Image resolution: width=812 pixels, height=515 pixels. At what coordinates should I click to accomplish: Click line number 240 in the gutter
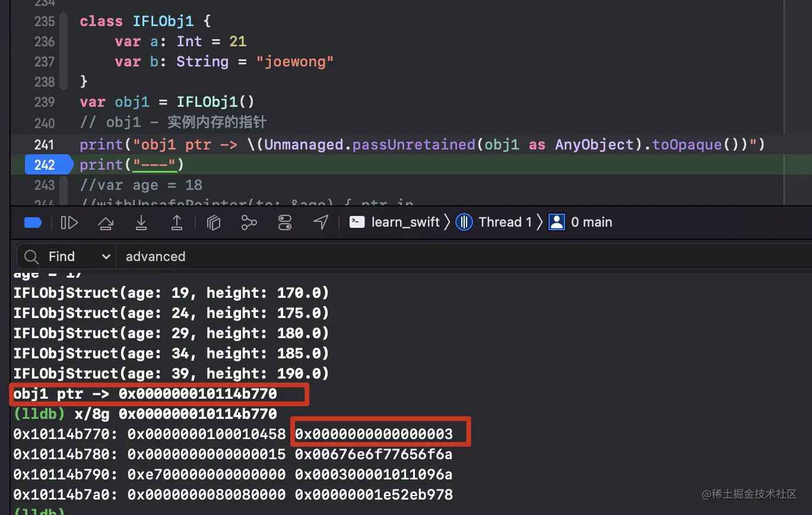[x=45, y=123]
